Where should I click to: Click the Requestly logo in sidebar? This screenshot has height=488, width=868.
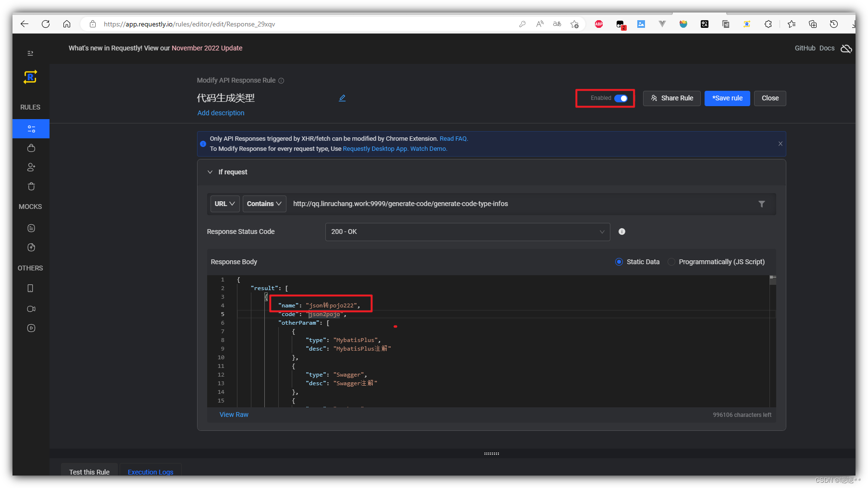coord(30,77)
